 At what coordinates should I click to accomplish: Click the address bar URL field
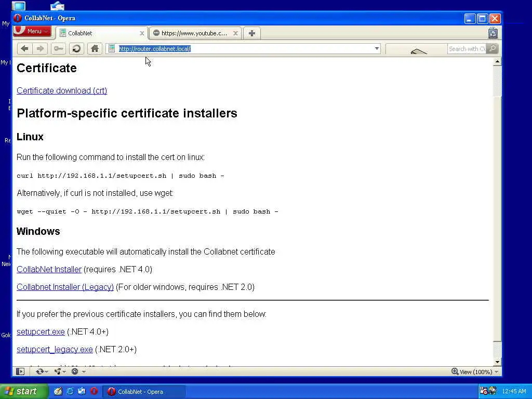tap(244, 48)
